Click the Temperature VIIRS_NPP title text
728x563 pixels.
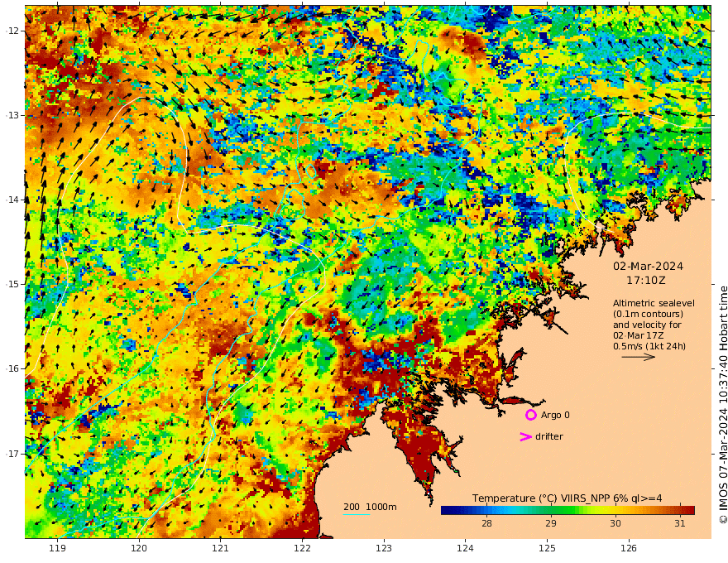point(567,498)
